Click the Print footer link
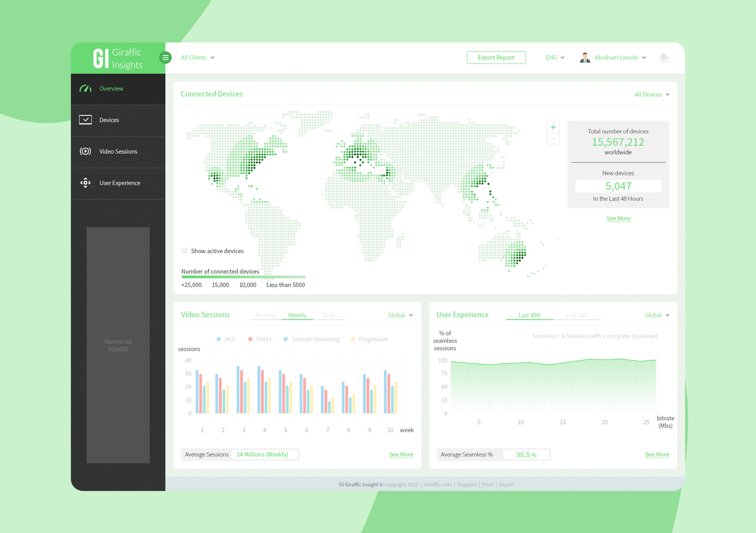Image resolution: width=756 pixels, height=533 pixels. [x=488, y=485]
